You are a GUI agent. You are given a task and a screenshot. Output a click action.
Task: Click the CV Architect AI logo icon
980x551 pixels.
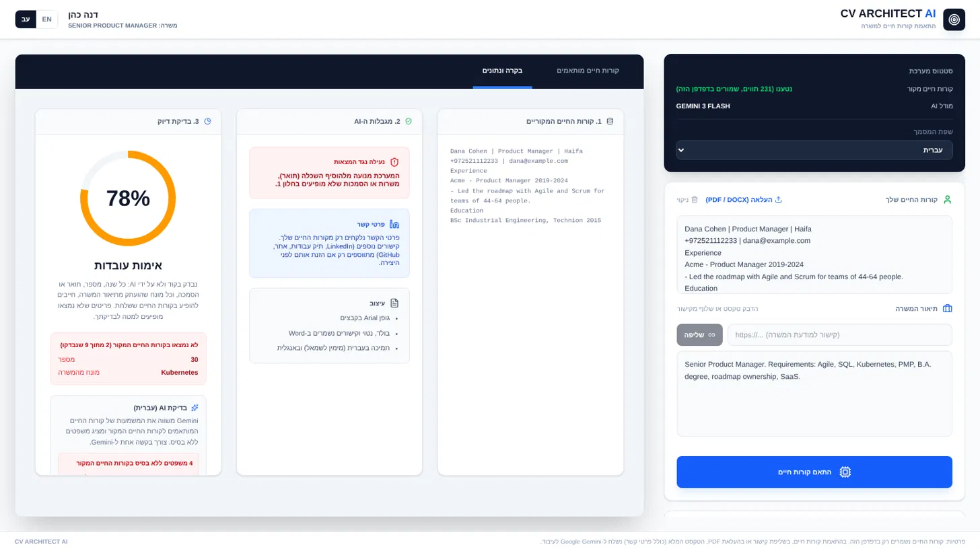tap(954, 20)
